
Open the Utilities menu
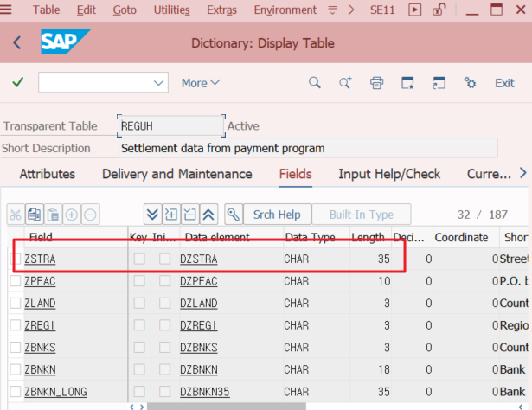coord(171,10)
